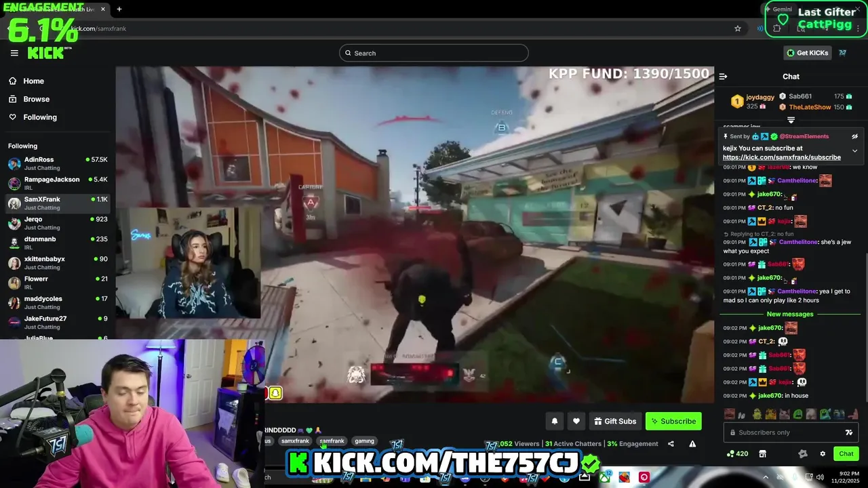This screenshot has height=488, width=868.
Task: Click jake670's 'in house' chat message
Action: (x=766, y=396)
